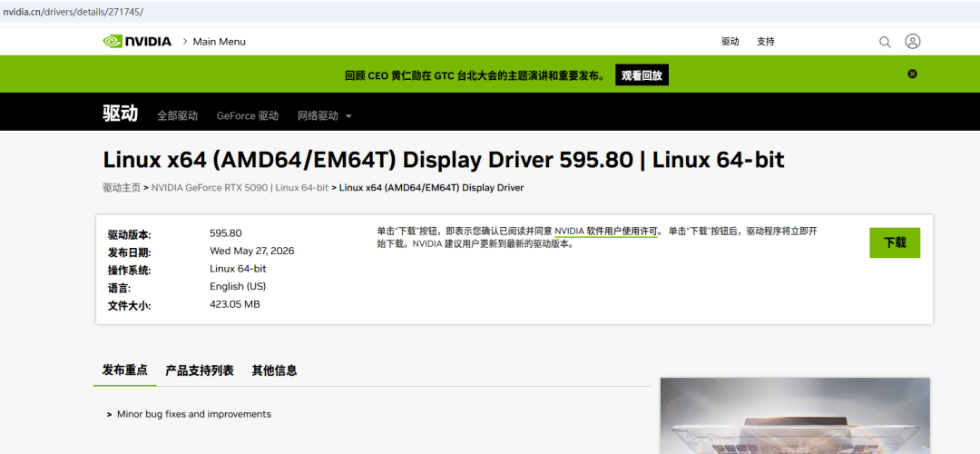Click the file size 423.05 MB
Image resolution: width=980 pixels, height=454 pixels.
tap(234, 304)
